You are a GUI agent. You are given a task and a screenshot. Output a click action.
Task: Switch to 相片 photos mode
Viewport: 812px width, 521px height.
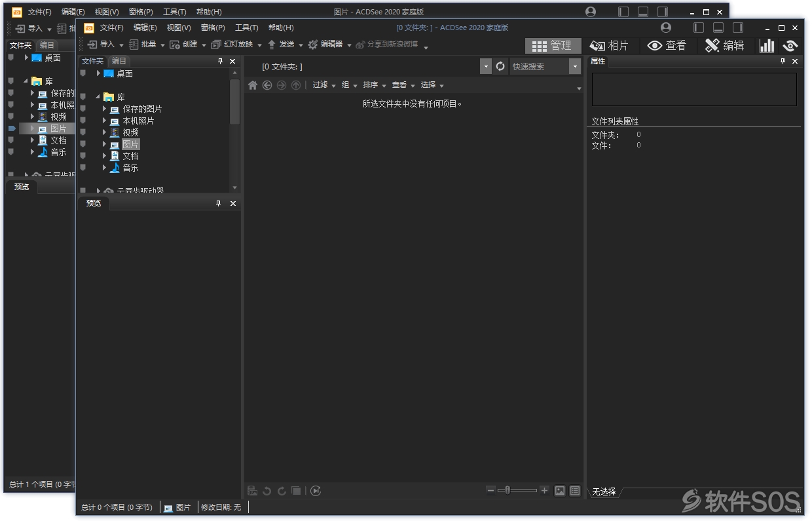click(x=609, y=45)
